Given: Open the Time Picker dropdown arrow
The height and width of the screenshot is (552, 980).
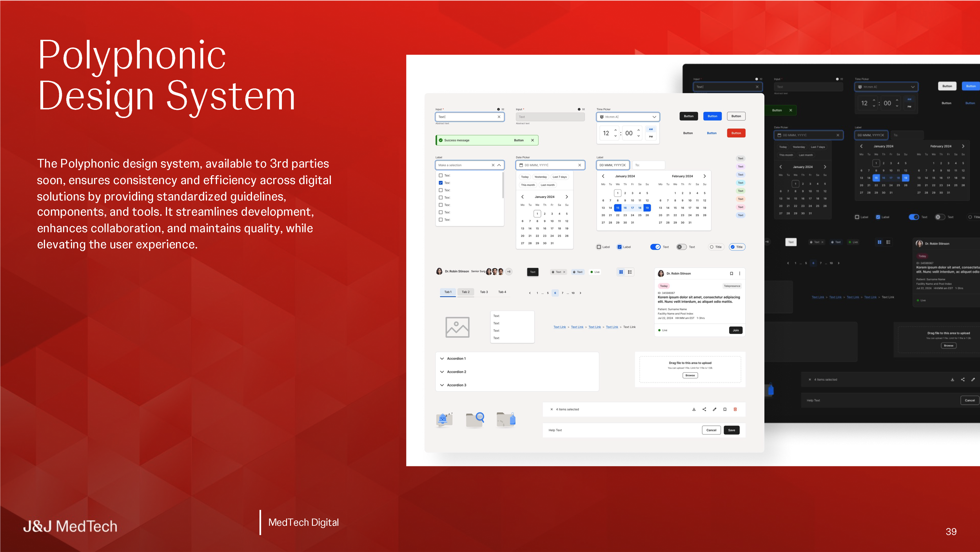Looking at the screenshot, I should tap(654, 117).
